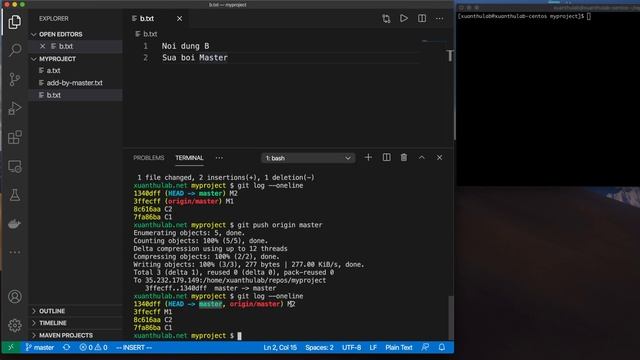This screenshot has height=360, width=640.
Task: Click the VS Code terminal prompt input
Action: click(x=240, y=336)
